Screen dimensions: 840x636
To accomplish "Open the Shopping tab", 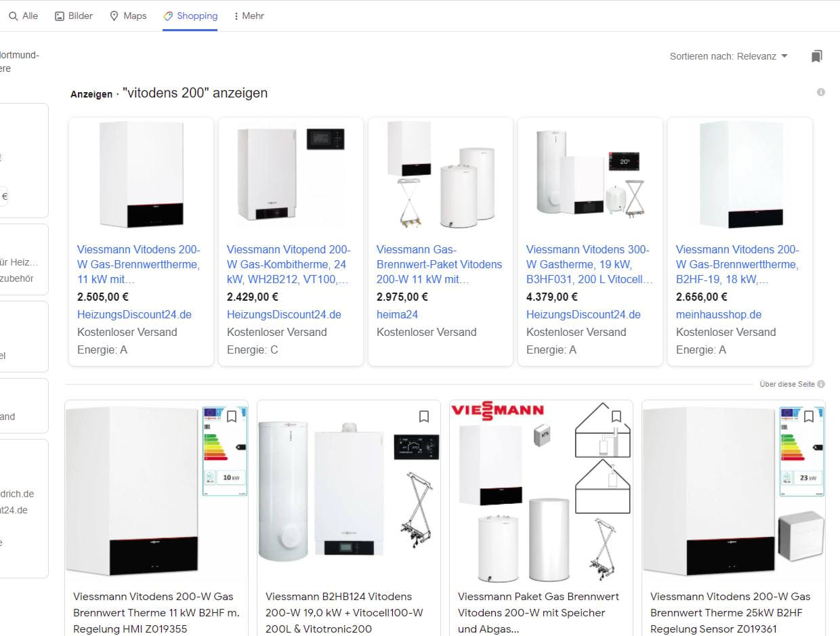I will pyautogui.click(x=190, y=16).
